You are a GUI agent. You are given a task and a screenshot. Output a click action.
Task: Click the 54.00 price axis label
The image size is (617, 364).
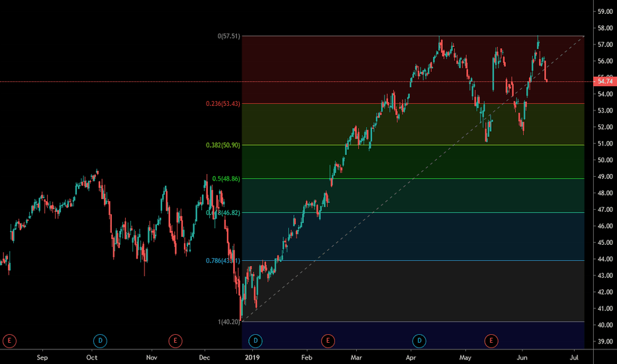click(605, 94)
